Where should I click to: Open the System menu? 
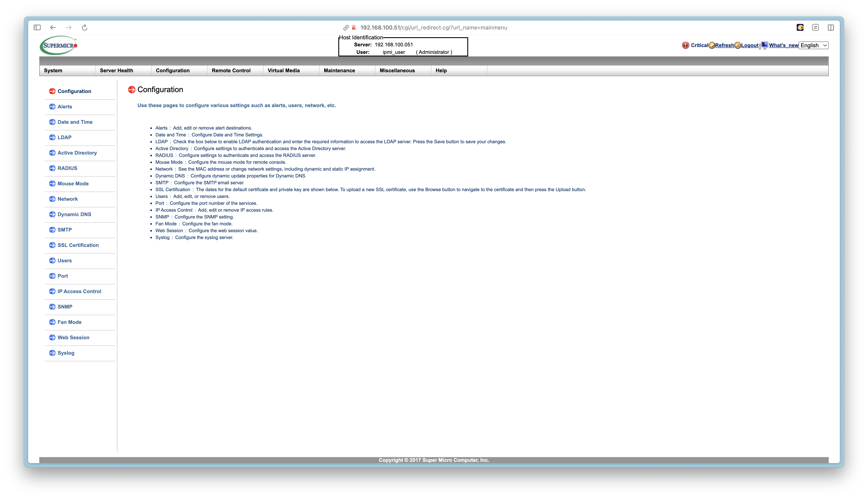click(x=67, y=71)
